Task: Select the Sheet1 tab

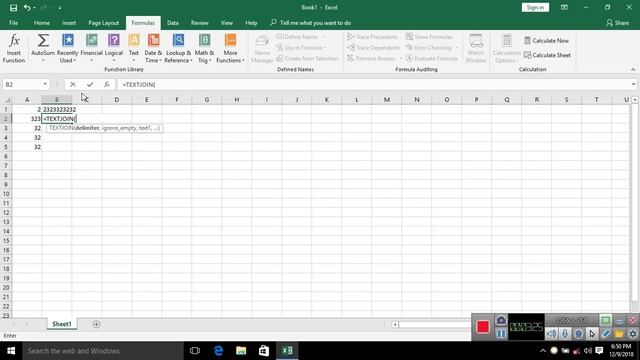Action: pyautogui.click(x=62, y=324)
